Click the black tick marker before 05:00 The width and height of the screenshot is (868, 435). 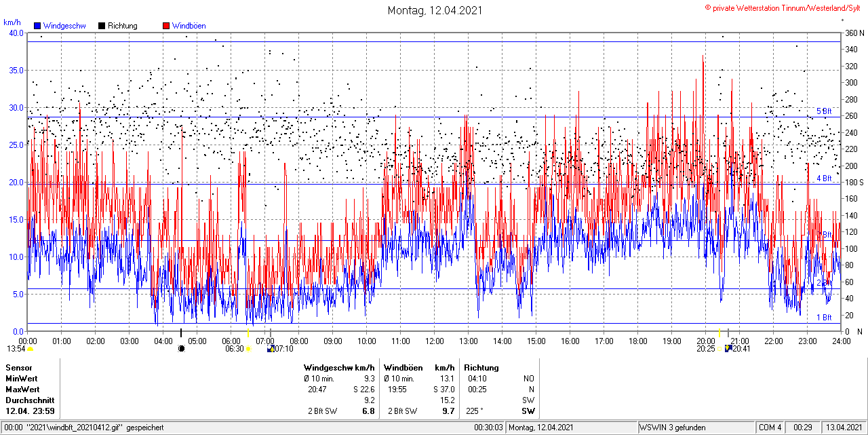(x=181, y=333)
